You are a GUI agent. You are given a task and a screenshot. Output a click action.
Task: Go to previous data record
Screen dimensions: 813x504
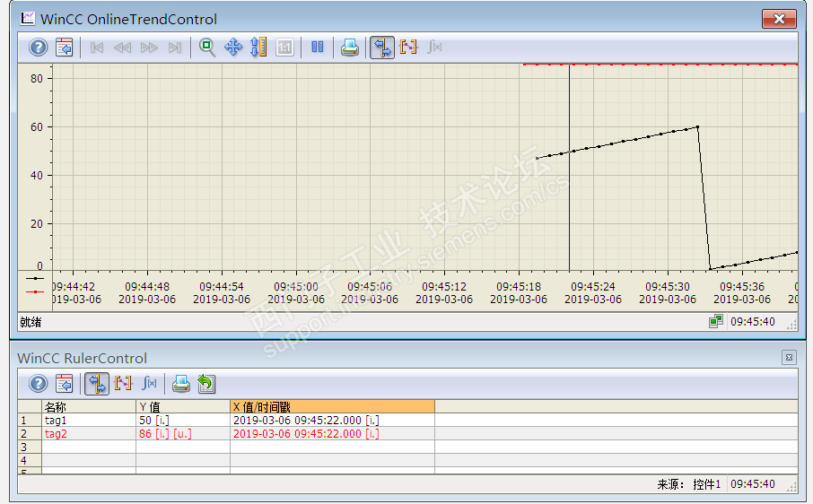pyautogui.click(x=122, y=48)
